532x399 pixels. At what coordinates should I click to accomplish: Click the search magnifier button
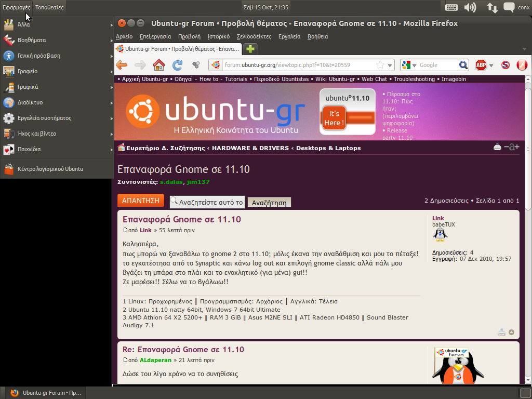[x=463, y=65]
